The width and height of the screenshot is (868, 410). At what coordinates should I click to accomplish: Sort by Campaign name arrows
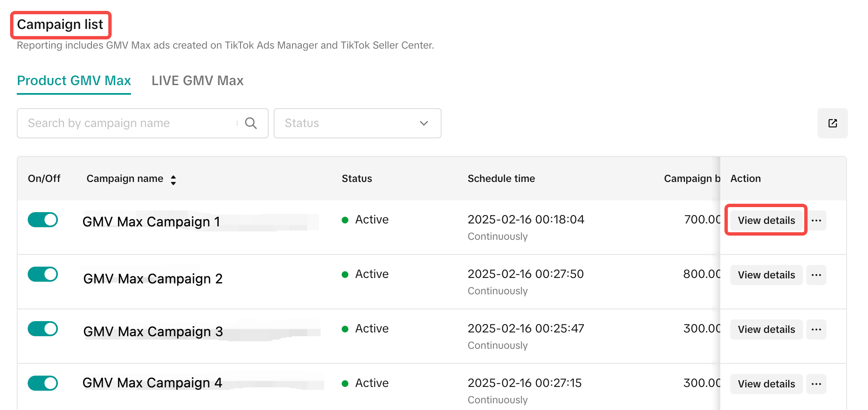point(173,180)
